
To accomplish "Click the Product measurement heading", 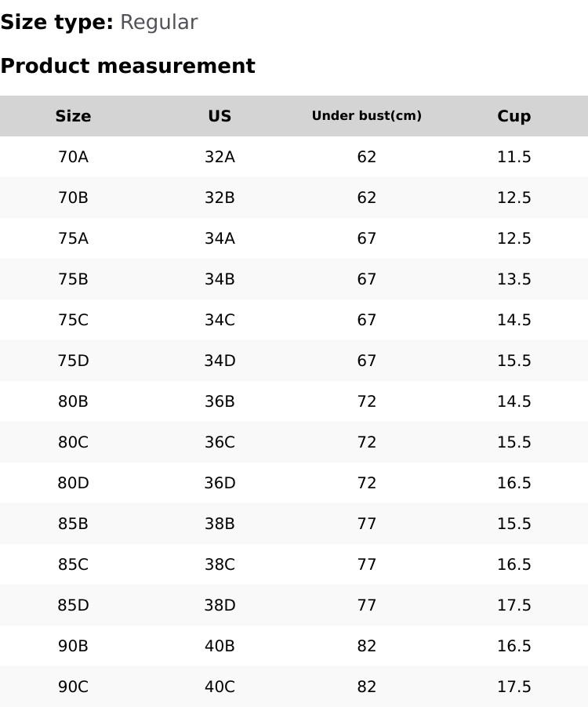I will [128, 66].
